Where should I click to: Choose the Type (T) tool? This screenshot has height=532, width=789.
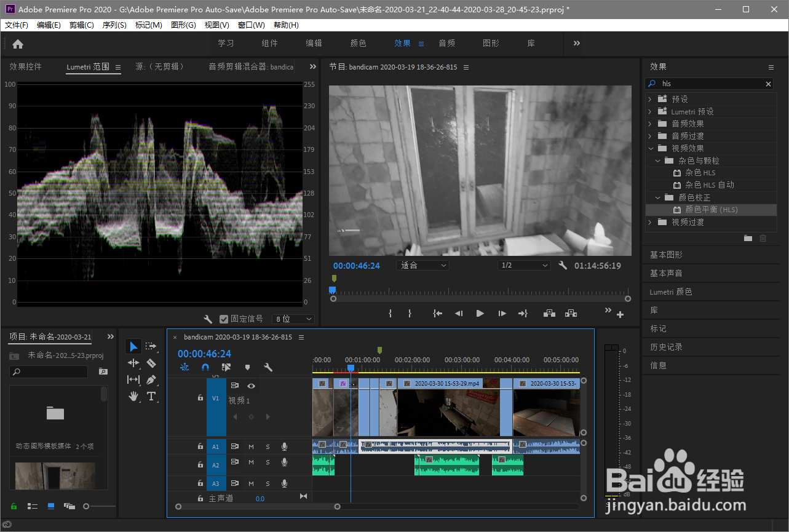tap(151, 396)
